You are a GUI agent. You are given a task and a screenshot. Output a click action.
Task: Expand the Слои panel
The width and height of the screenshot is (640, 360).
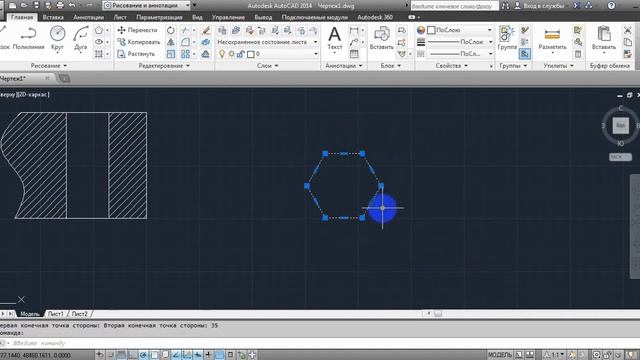coord(267,66)
